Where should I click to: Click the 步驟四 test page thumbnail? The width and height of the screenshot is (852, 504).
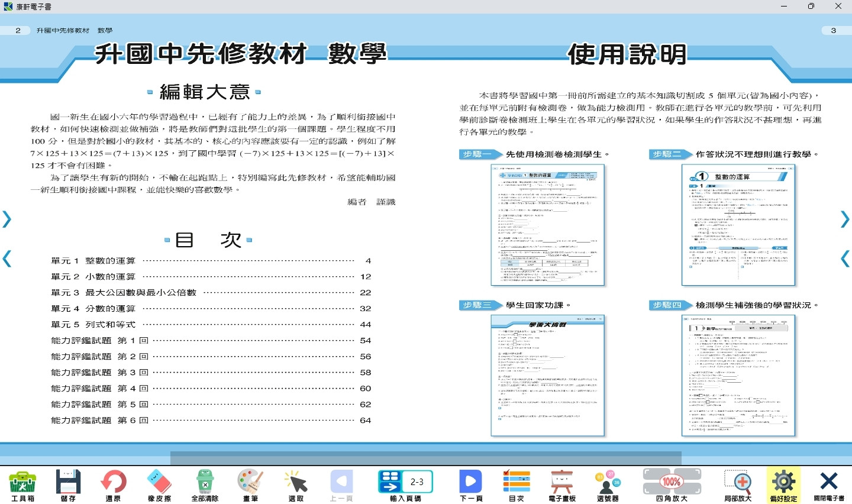coord(738,376)
